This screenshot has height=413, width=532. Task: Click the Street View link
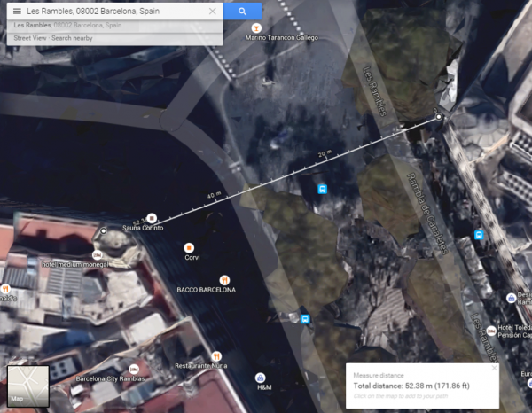coord(30,38)
